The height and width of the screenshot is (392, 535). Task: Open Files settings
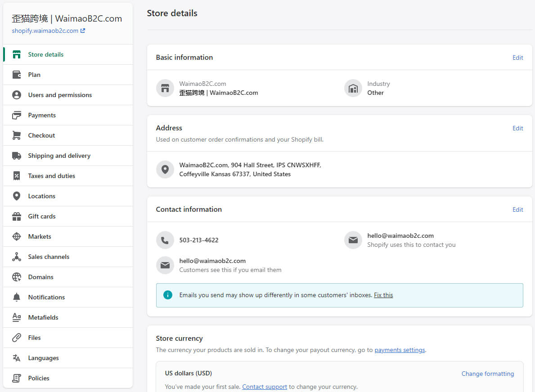coord(68,338)
